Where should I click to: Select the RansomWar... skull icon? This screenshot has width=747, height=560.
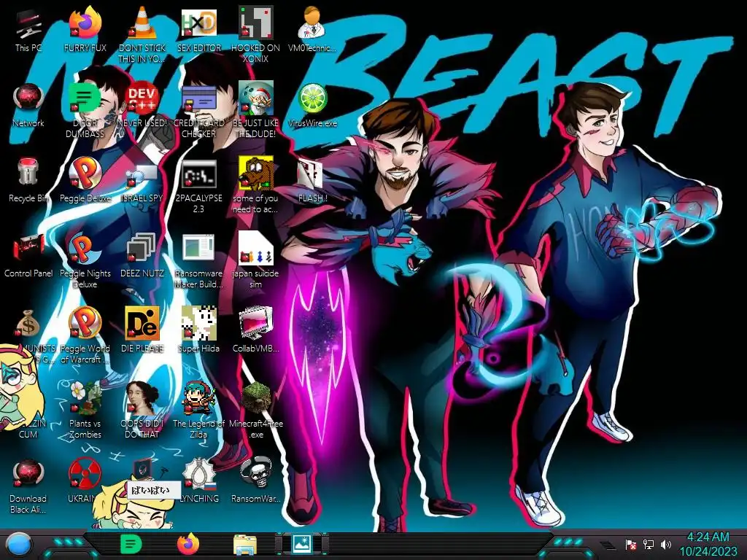pos(256,481)
